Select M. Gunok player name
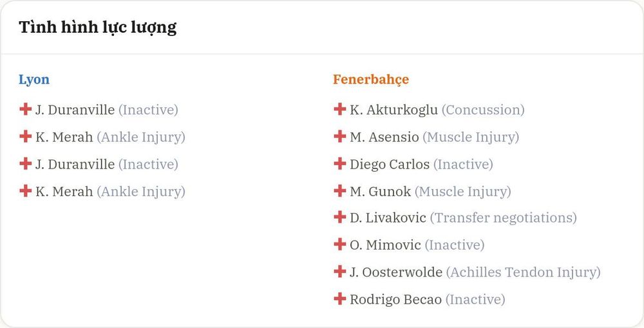The height and width of the screenshot is (328, 644). pyautogui.click(x=381, y=192)
